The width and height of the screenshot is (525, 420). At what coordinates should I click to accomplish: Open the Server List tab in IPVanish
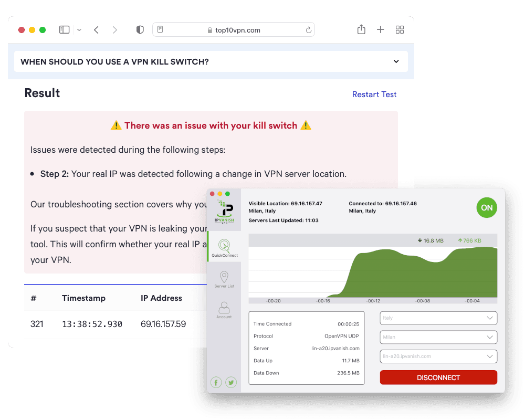(224, 280)
